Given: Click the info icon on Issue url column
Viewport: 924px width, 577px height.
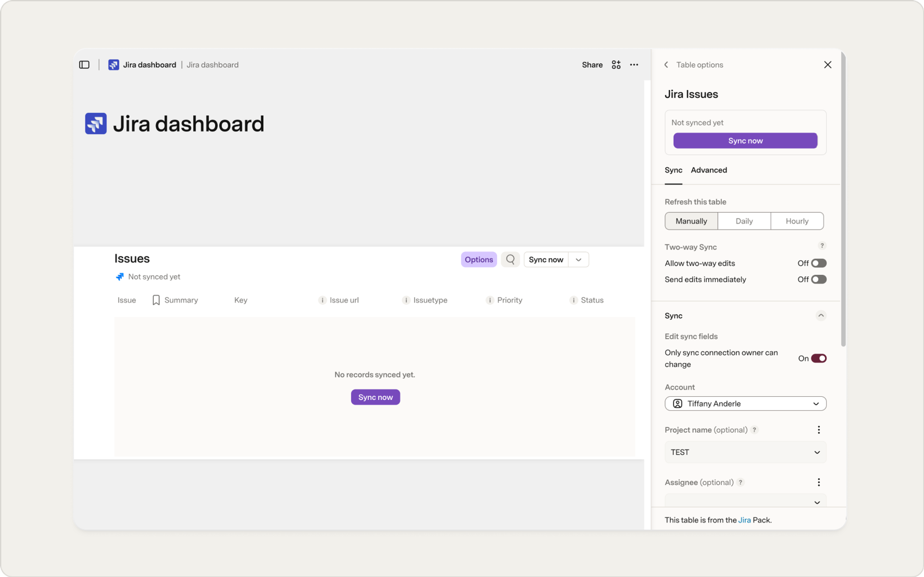Looking at the screenshot, I should click(x=322, y=300).
